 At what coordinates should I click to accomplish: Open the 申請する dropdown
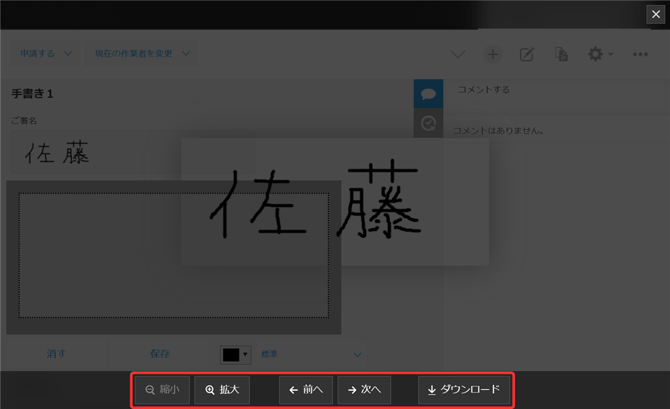coord(46,54)
